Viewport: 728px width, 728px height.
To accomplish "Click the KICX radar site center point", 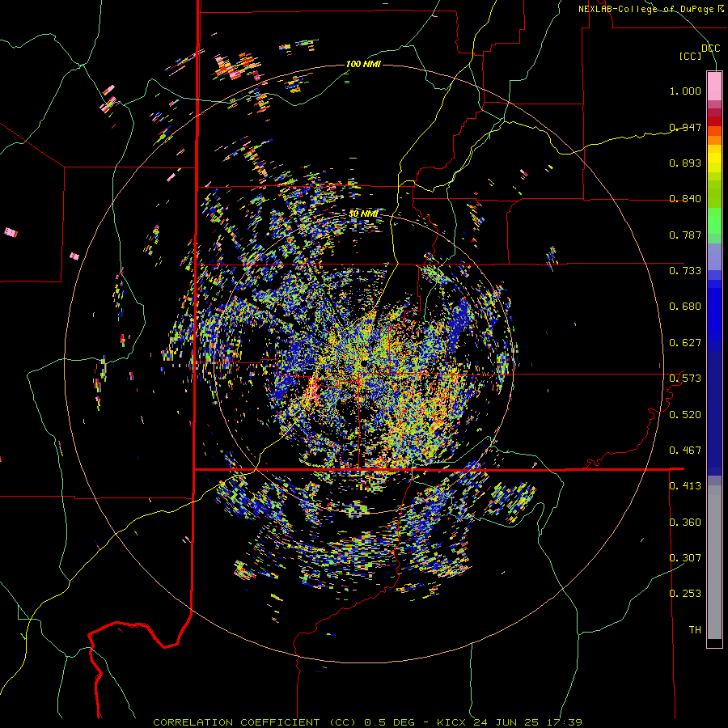I will point(365,362).
